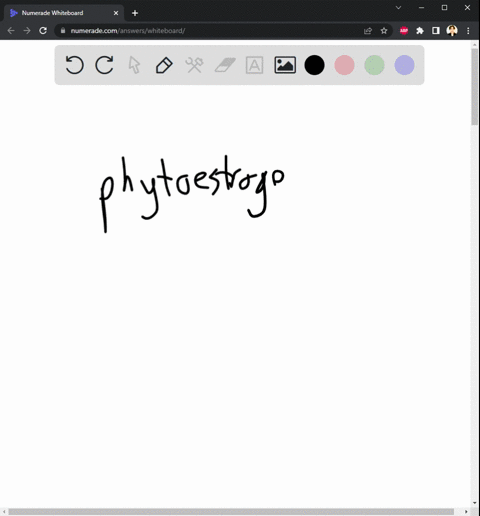Switch pen color to purple

coord(404,65)
